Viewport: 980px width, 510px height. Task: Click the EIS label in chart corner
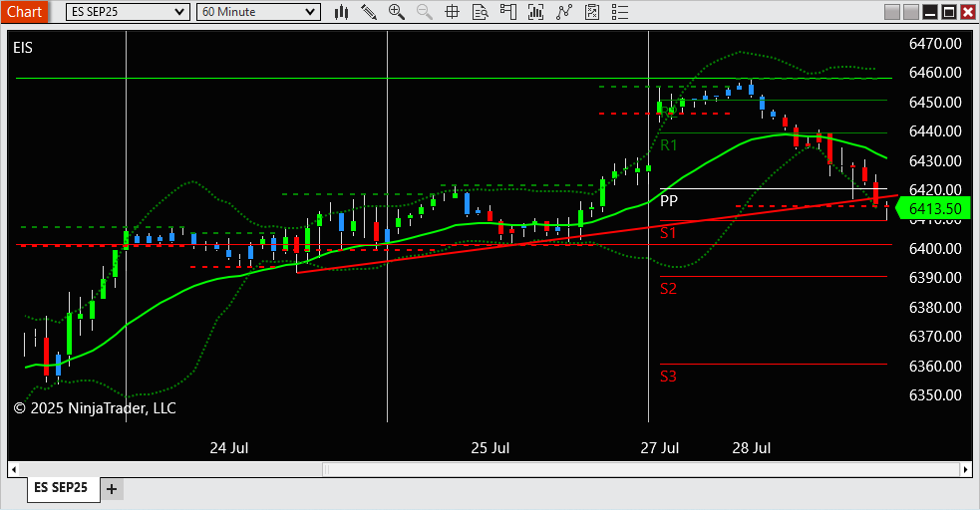[x=23, y=48]
